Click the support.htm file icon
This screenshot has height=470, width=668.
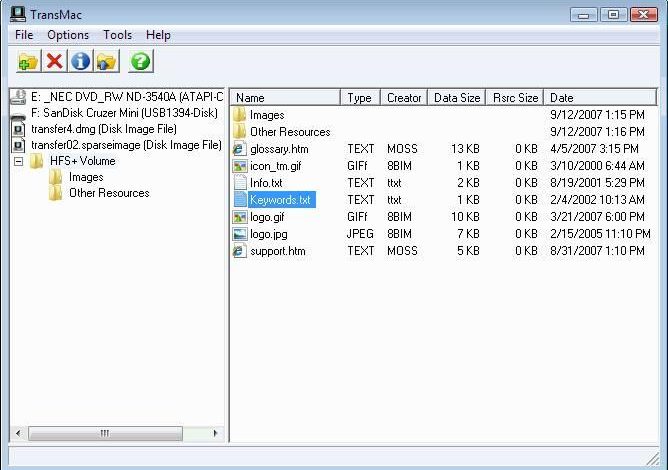click(239, 251)
